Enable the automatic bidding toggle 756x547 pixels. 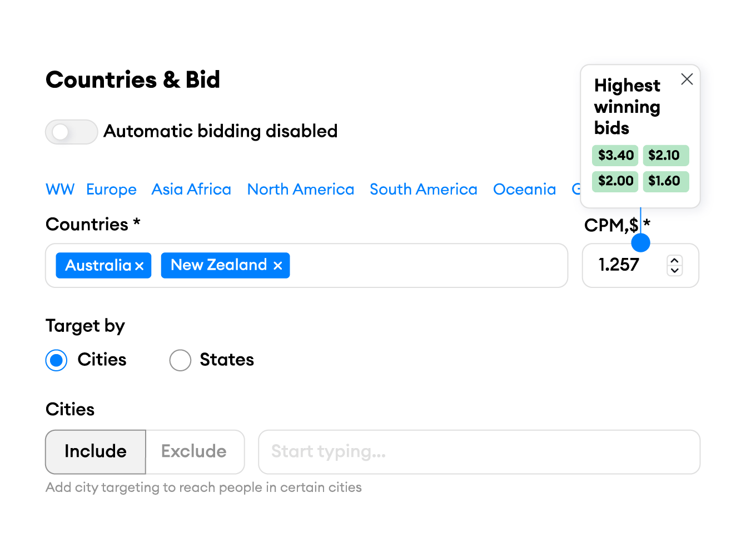coord(71,132)
